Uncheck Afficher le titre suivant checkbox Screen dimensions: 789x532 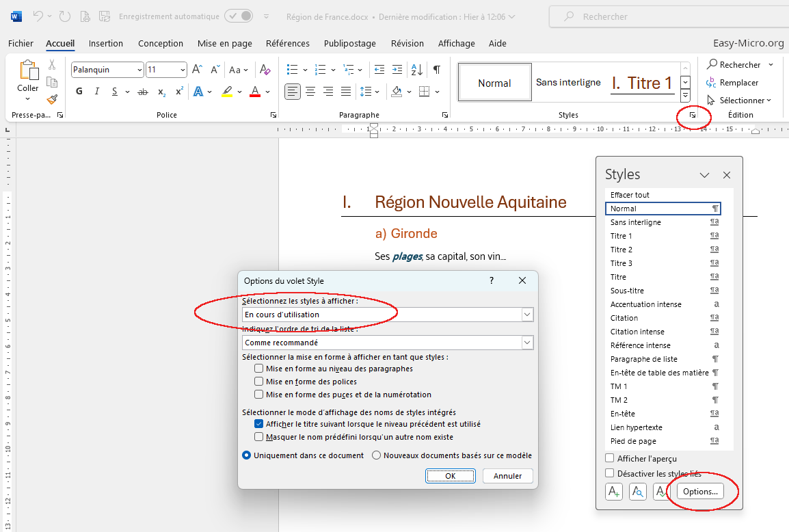(258, 424)
